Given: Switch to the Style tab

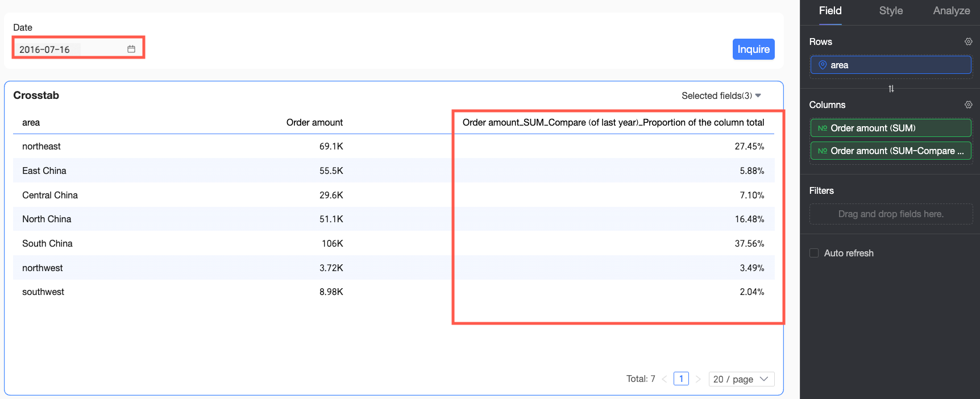Looking at the screenshot, I should click(x=891, y=11).
